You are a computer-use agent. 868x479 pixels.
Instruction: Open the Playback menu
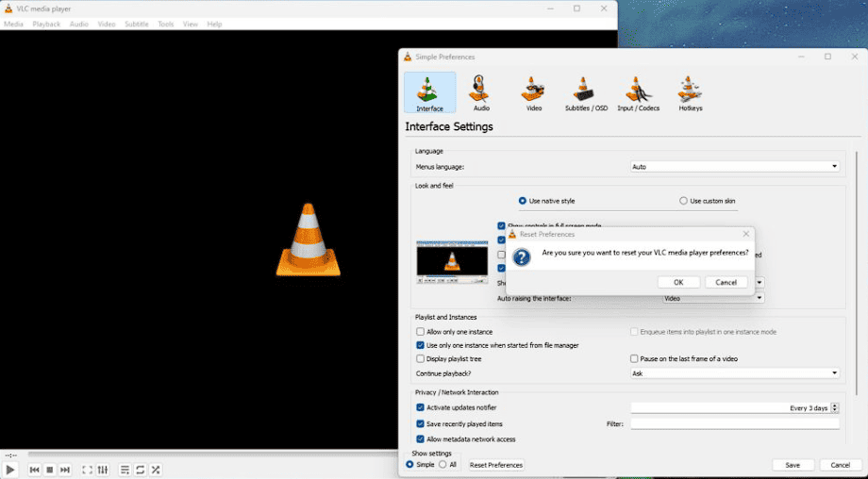click(46, 24)
